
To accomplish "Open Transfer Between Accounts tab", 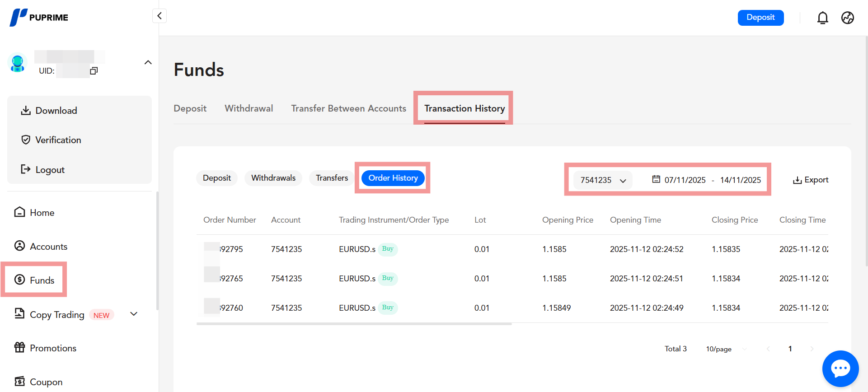I will (348, 108).
